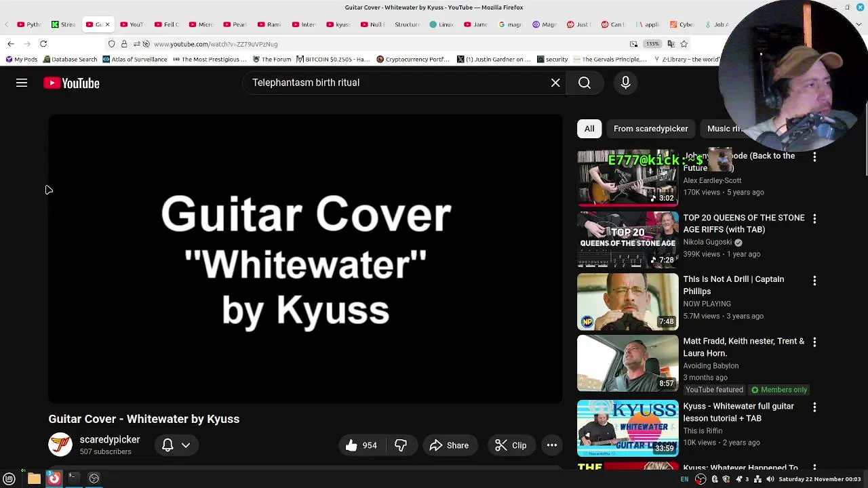This screenshot has width=868, height=488.
Task: Open the My Pods bookmark
Action: (x=22, y=60)
